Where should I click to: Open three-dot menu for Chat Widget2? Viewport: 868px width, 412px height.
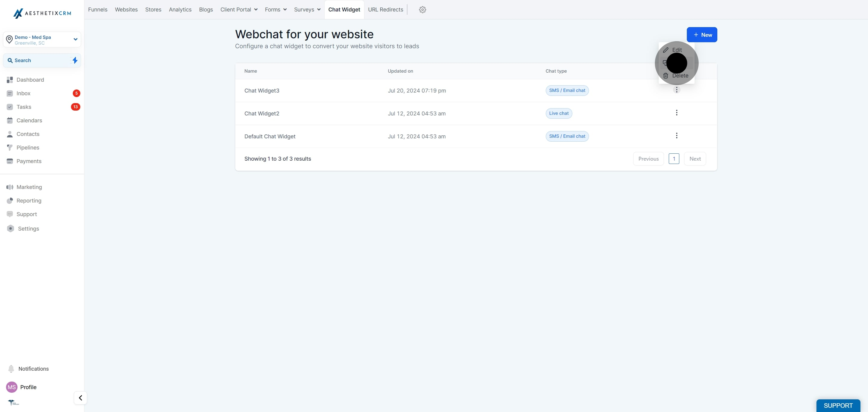pyautogui.click(x=676, y=113)
